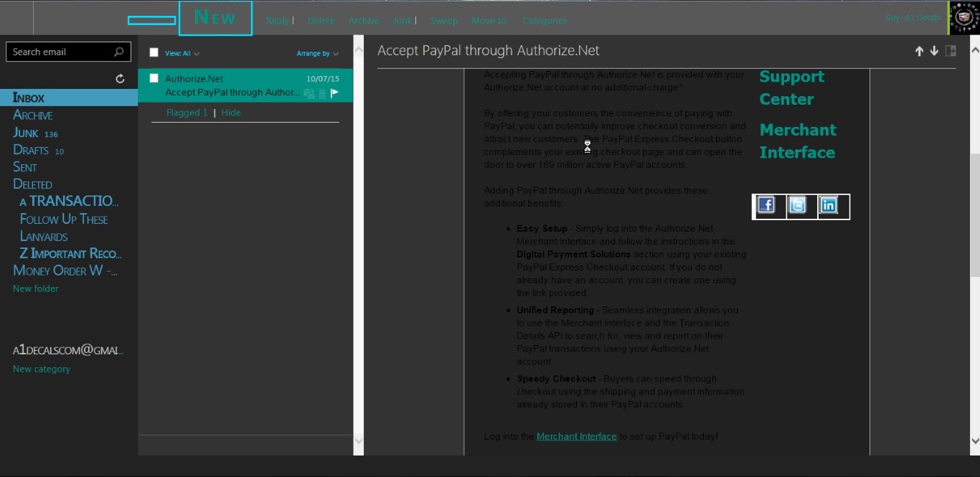This screenshot has height=477, width=980.
Task: Open the Sweep menu in the toolbar
Action: [443, 21]
